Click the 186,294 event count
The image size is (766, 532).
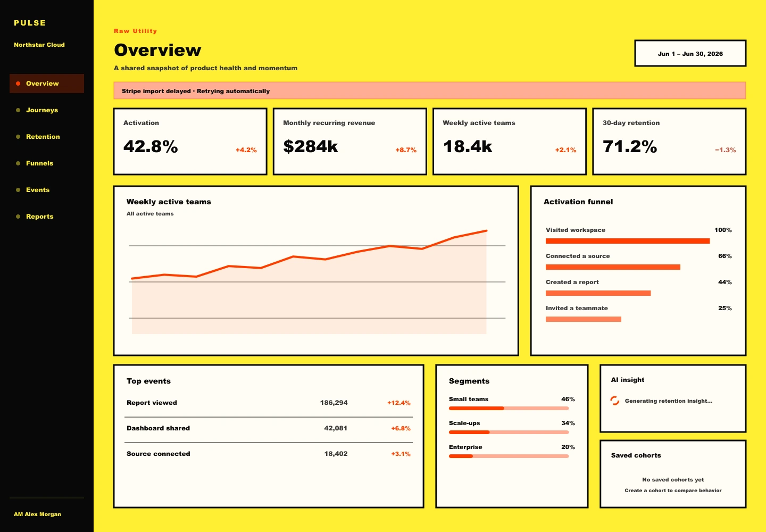click(334, 403)
